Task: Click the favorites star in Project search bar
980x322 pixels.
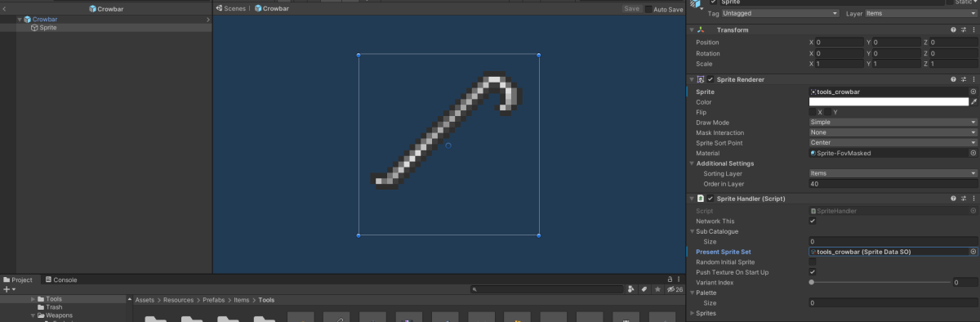Action: [x=657, y=289]
